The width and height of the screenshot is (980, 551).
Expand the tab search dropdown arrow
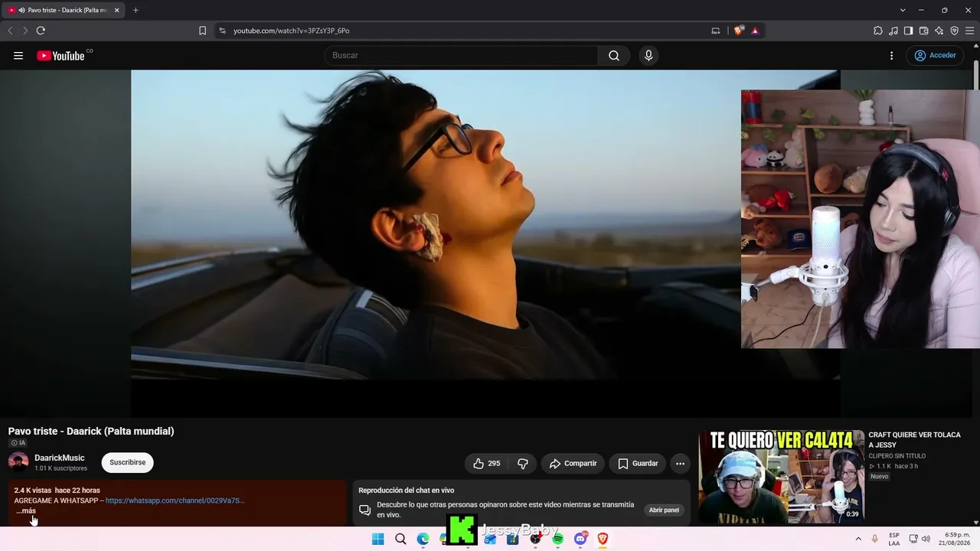[x=903, y=10]
